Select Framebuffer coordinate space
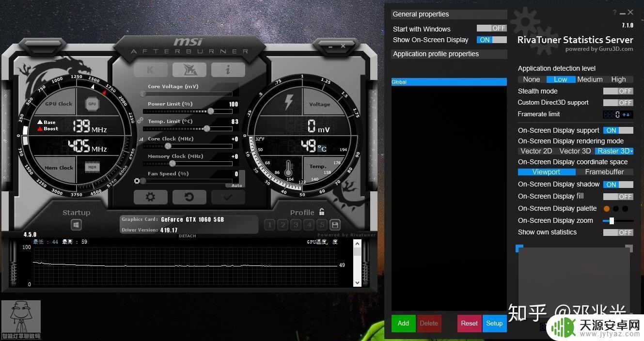 coord(605,172)
